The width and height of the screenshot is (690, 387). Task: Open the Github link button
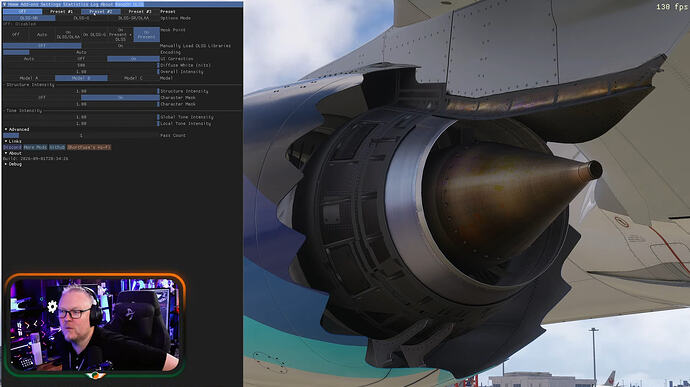click(x=57, y=147)
